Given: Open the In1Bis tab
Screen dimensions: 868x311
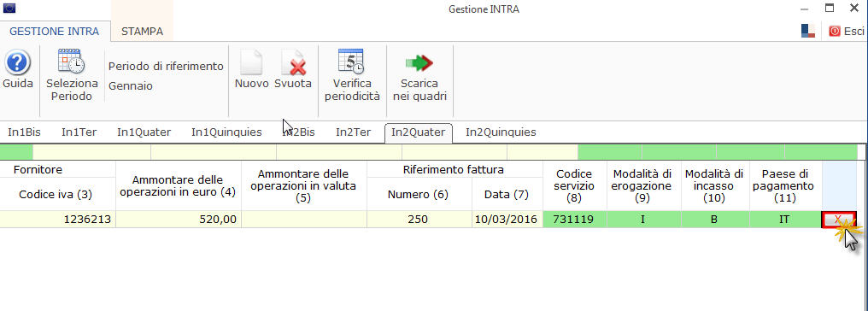Looking at the screenshot, I should pos(25,132).
